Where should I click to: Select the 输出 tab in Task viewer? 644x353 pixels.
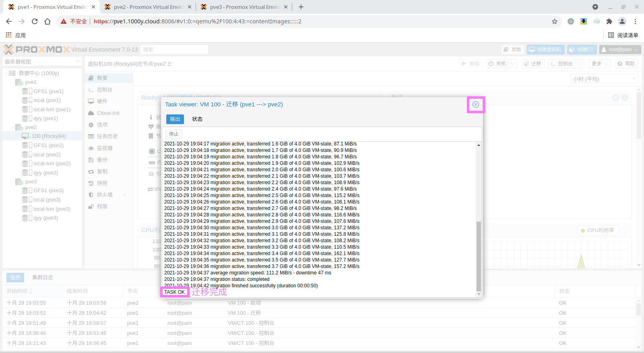175,119
